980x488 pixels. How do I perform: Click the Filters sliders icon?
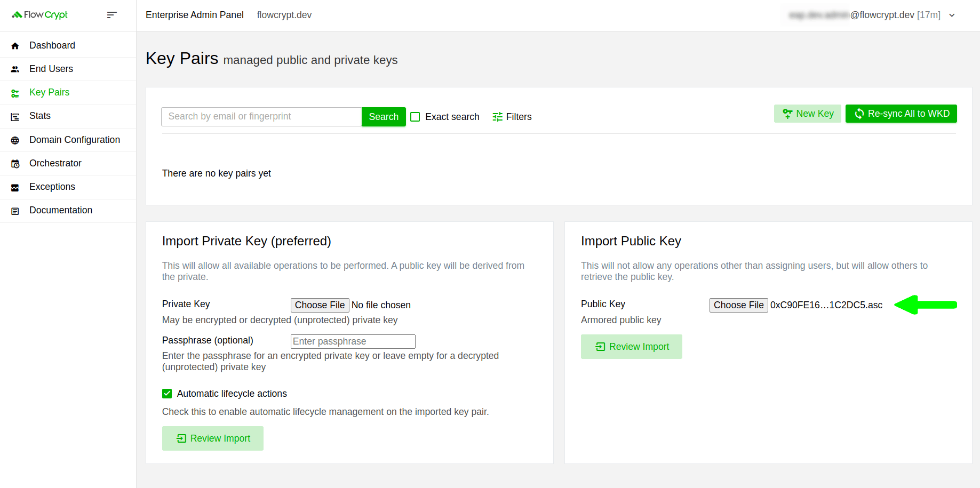coord(497,117)
